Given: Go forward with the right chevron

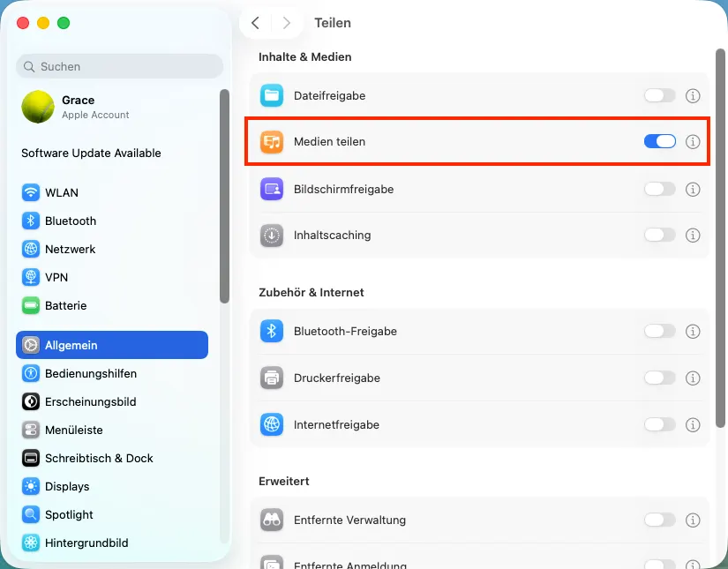Looking at the screenshot, I should (287, 23).
